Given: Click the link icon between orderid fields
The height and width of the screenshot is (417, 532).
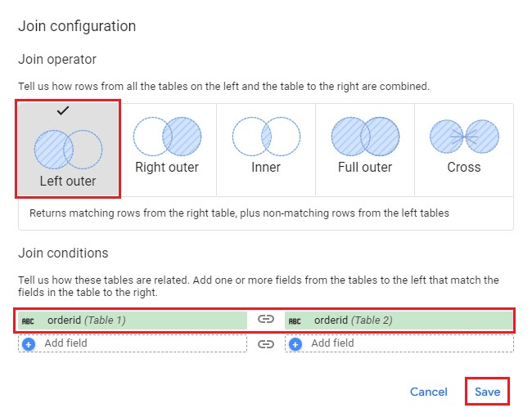Looking at the screenshot, I should (266, 320).
